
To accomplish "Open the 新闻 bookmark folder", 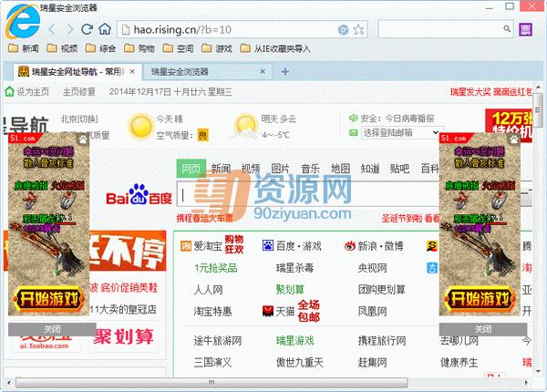I will click(24, 48).
